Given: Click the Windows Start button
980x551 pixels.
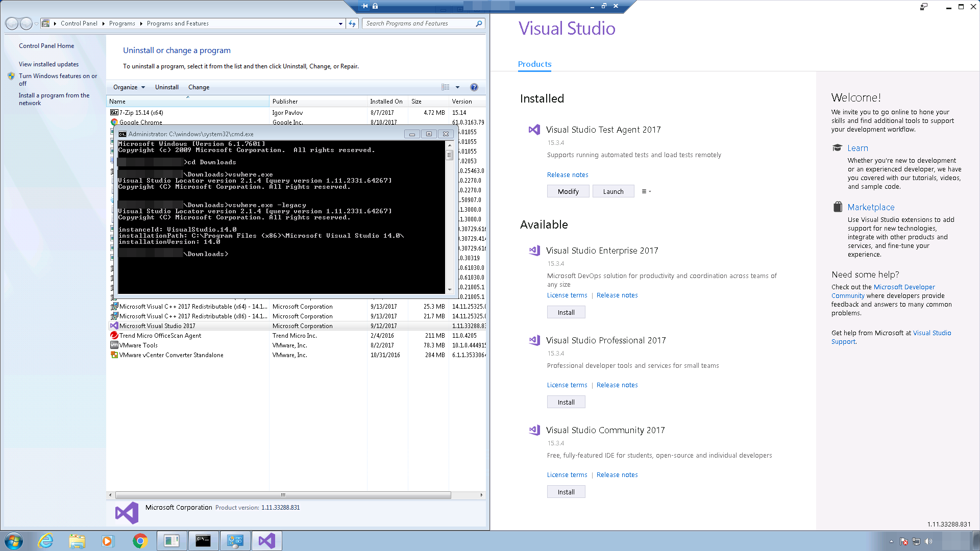Looking at the screenshot, I should click(x=14, y=541).
